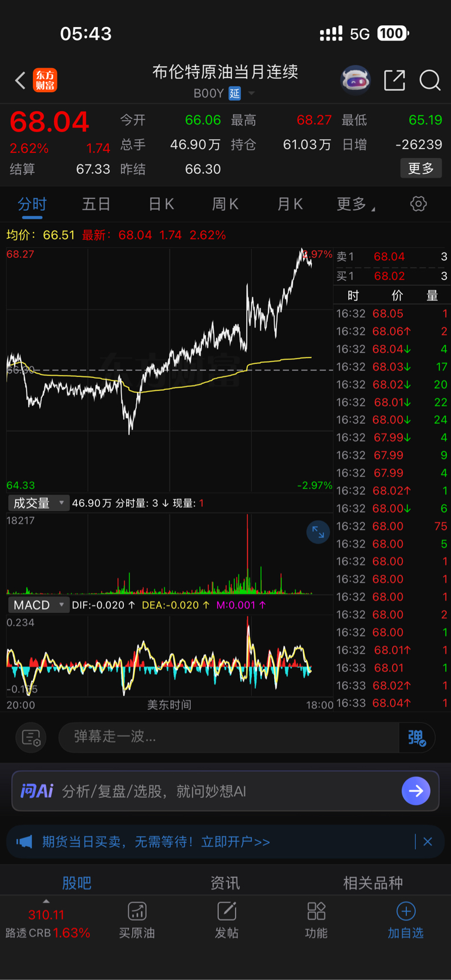This screenshot has width=451, height=980.
Task: Tap the 布伦特原油当月连续 title
Action: (225, 72)
